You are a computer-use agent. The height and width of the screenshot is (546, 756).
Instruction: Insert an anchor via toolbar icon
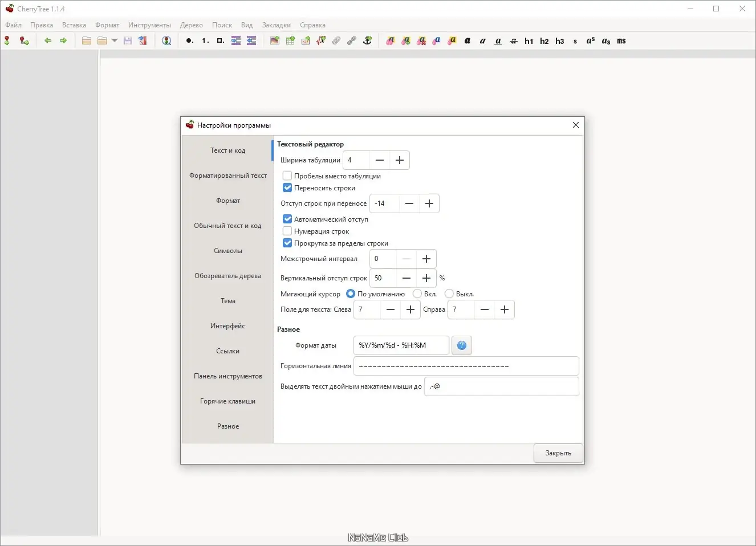tap(367, 40)
